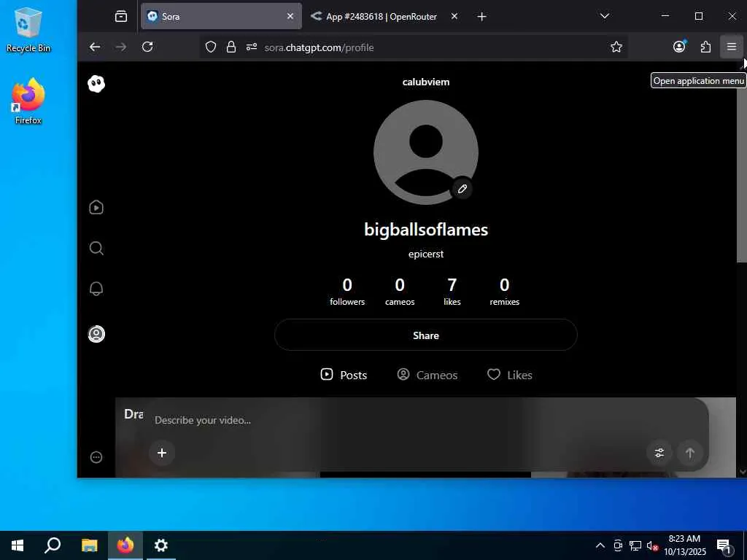Open the Sora search sidebar icon
This screenshot has height=560, width=747.
pyautogui.click(x=96, y=248)
